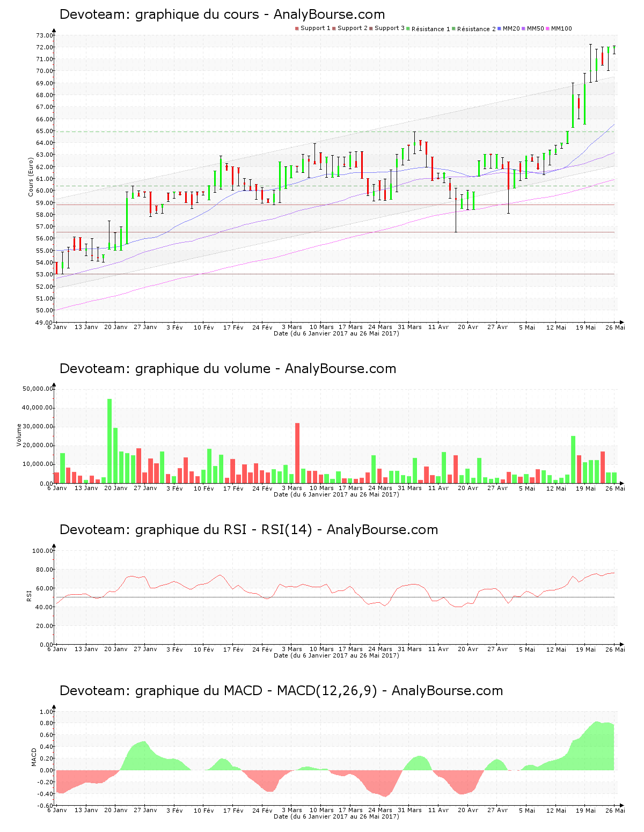Click the tall red volume bar near 3 Mars
Screen dimensions: 644x832
click(x=297, y=453)
